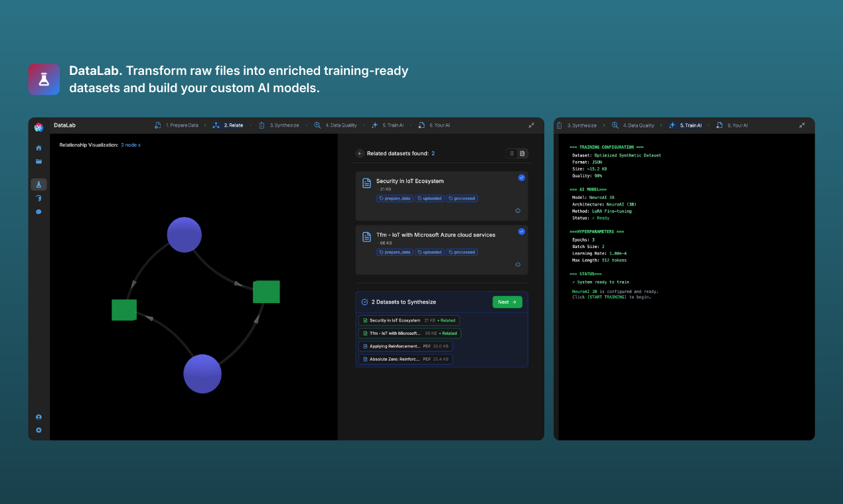Click the back arrow beside Related datasets found
The width and height of the screenshot is (843, 504).
point(359,153)
